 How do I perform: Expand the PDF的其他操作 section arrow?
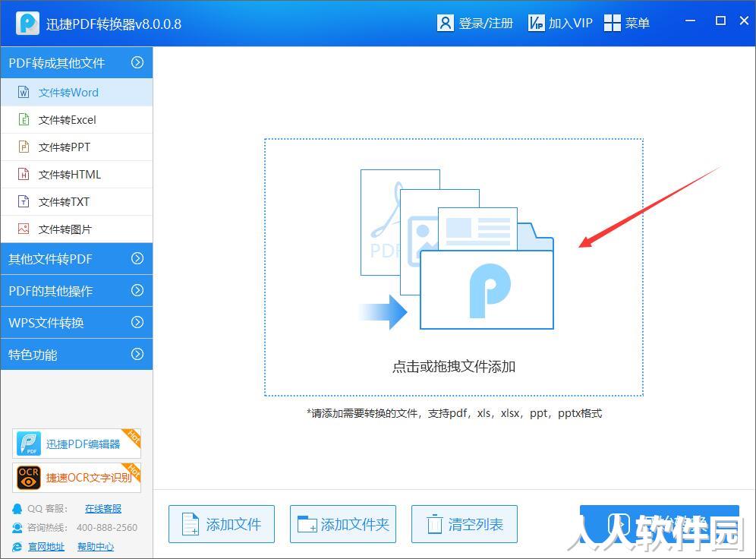pyautogui.click(x=137, y=290)
